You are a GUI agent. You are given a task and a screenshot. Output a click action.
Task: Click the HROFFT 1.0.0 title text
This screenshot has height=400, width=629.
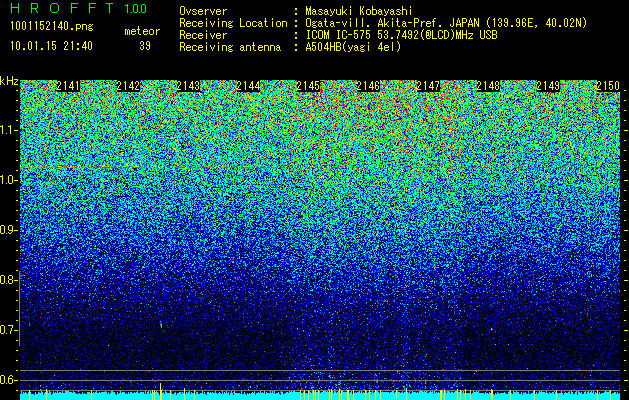pyautogui.click(x=79, y=8)
